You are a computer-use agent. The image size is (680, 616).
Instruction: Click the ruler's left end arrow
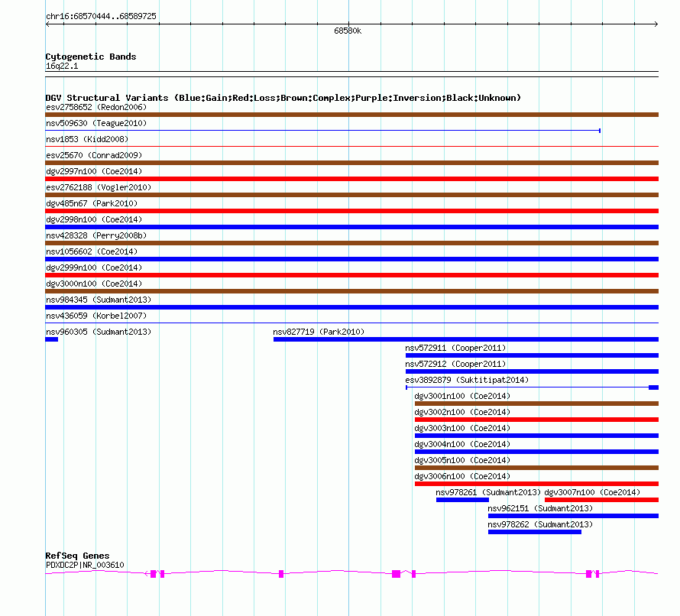coord(47,24)
